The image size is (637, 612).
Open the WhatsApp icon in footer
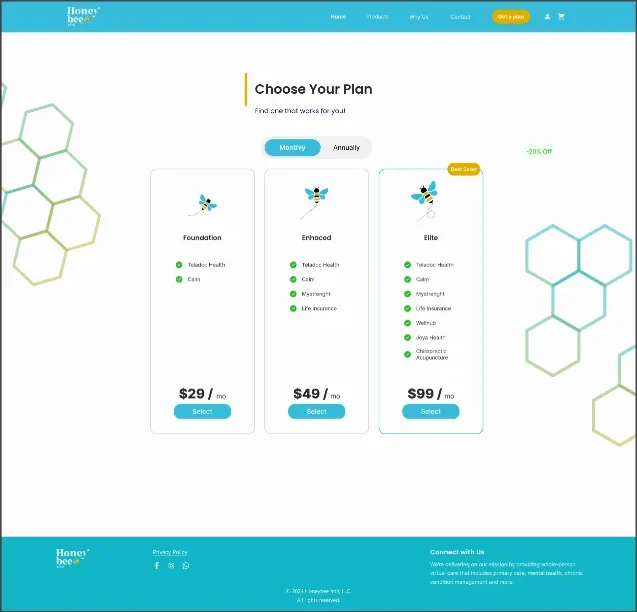[x=186, y=565]
